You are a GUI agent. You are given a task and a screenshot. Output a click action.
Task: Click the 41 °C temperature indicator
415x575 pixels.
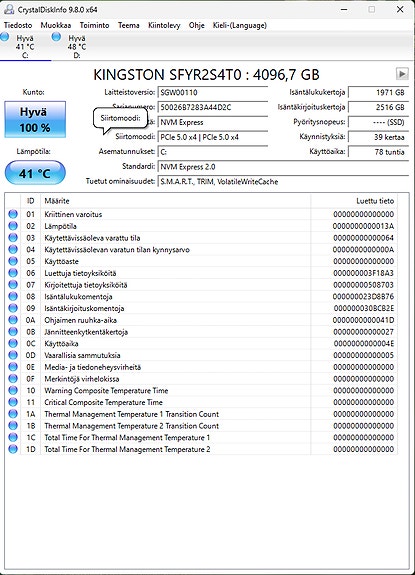click(35, 173)
